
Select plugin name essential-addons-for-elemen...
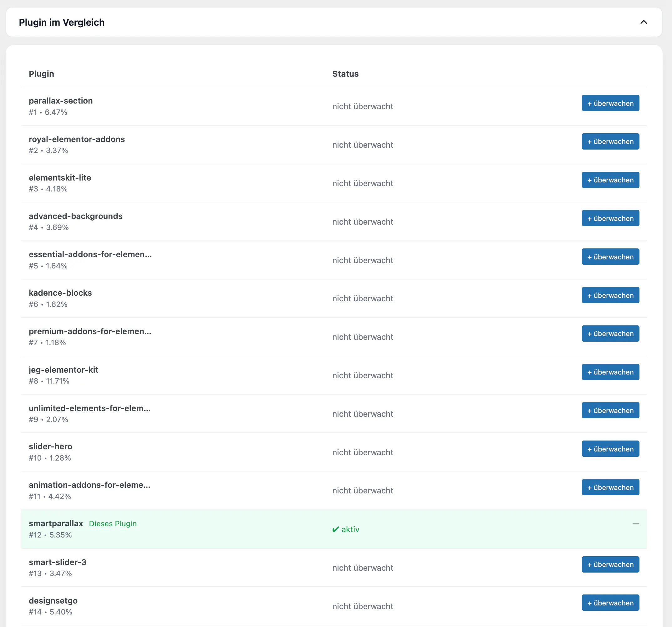(x=90, y=254)
